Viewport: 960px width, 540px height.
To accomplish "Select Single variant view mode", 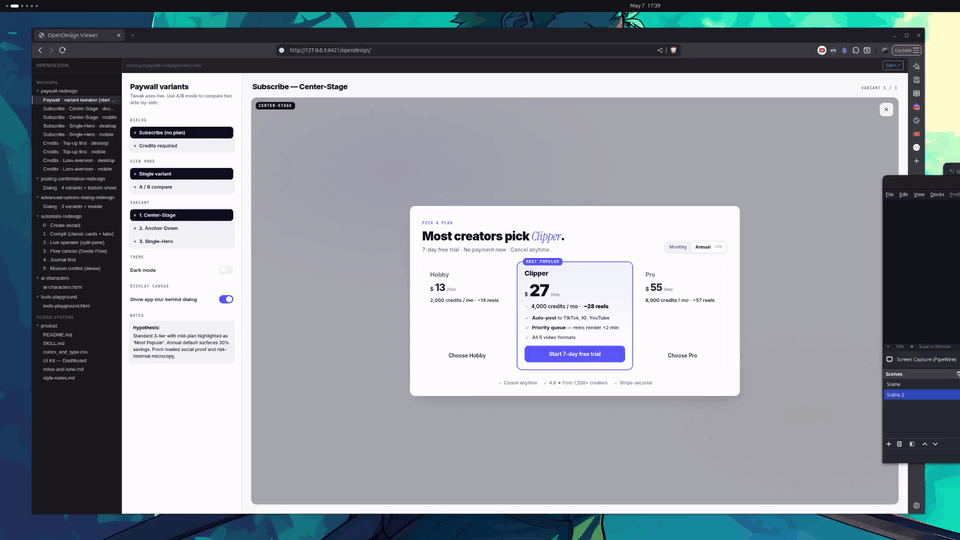I will (x=182, y=174).
